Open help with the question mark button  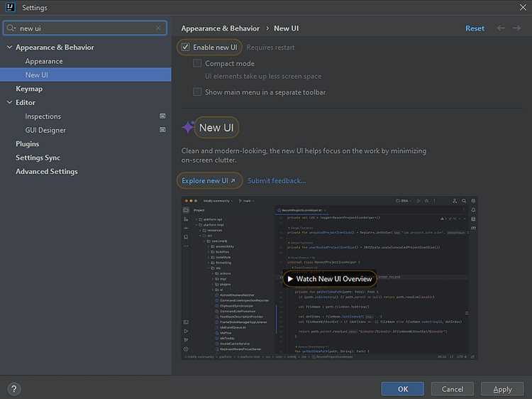pos(14,389)
